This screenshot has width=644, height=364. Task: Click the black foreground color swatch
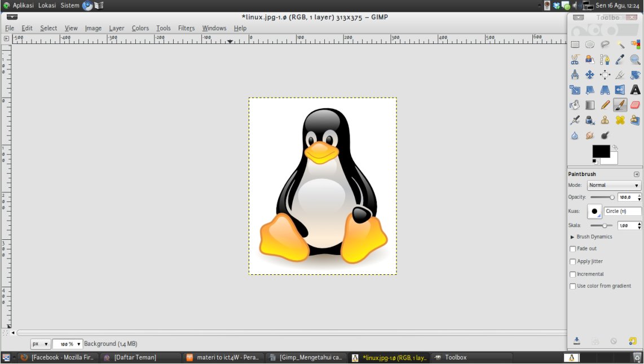tap(600, 151)
